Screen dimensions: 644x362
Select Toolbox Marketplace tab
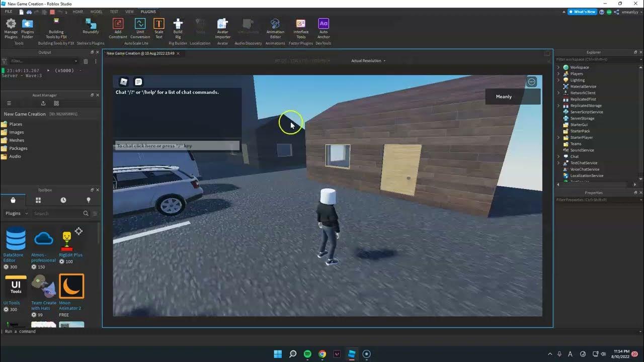[x=13, y=200]
